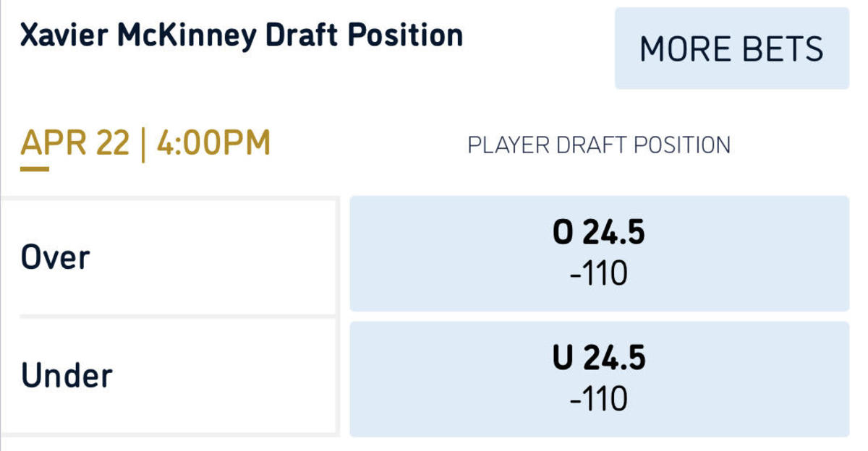Click the Over row label

pyautogui.click(x=56, y=257)
